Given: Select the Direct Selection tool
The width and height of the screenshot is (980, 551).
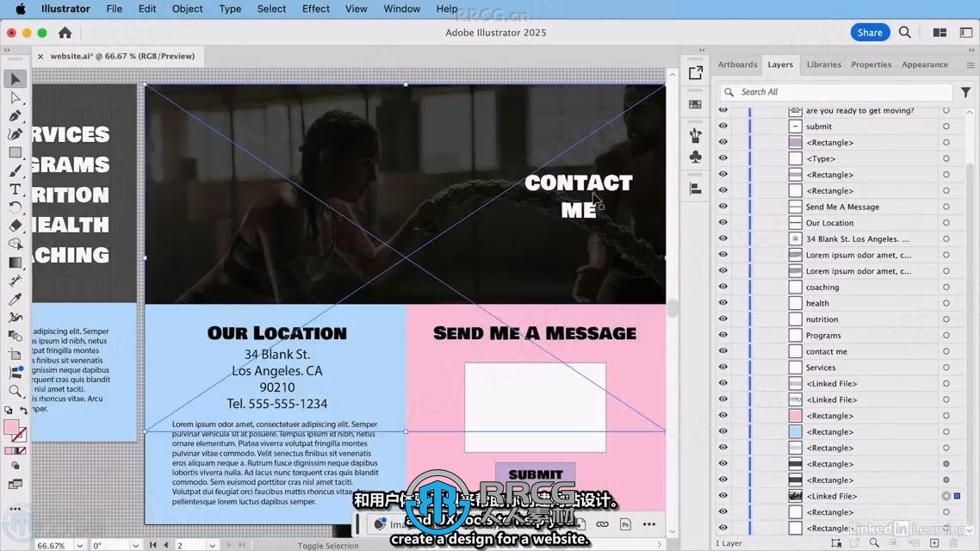Looking at the screenshot, I should pos(16,97).
